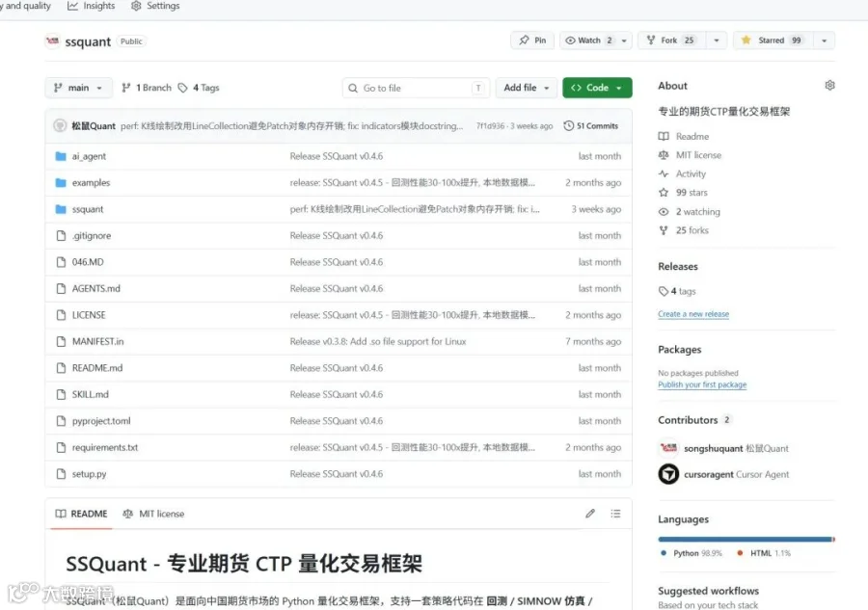Screen dimensions: 868x610
Task: Open the 51 Commits history link
Action: pyautogui.click(x=590, y=126)
